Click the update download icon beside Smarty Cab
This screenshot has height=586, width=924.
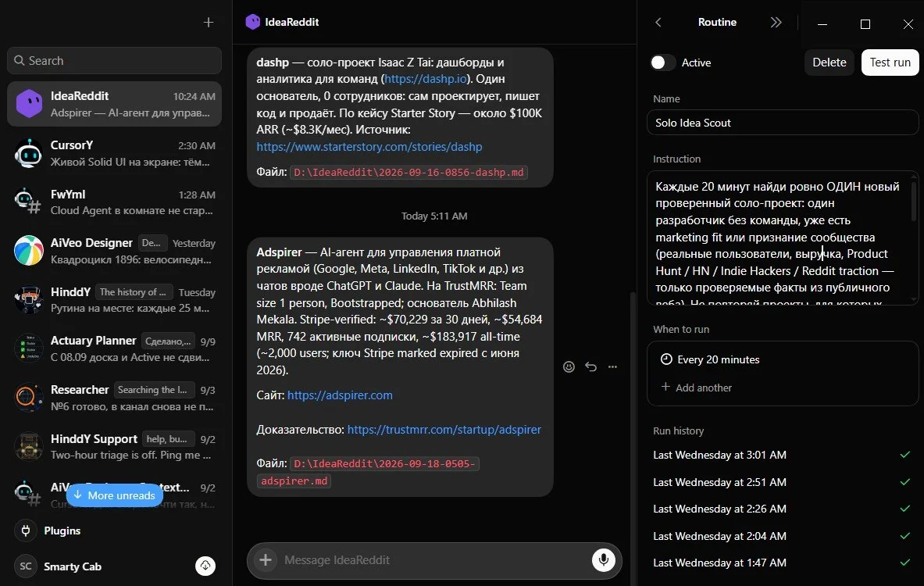pyautogui.click(x=205, y=566)
